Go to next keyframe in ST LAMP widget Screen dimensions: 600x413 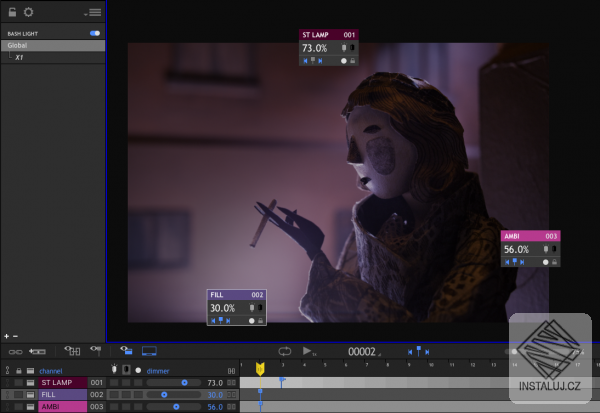click(x=320, y=60)
